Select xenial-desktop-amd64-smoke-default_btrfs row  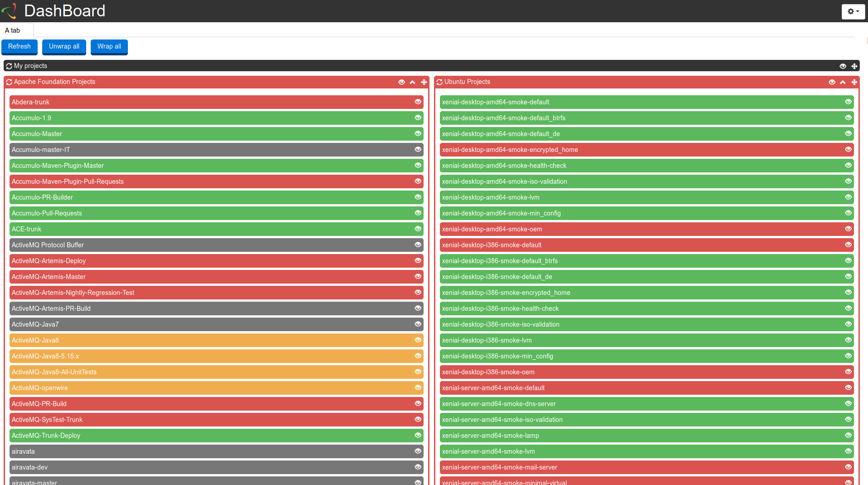click(x=647, y=118)
